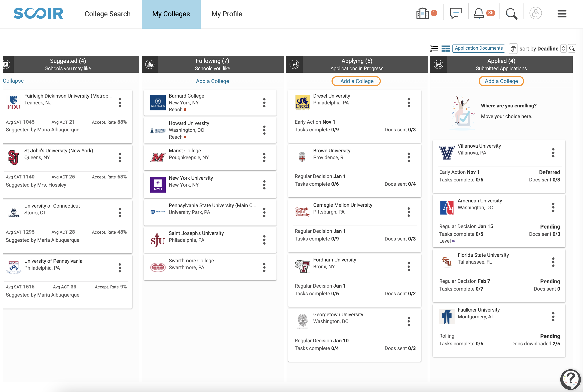Switch to board column view icon
This screenshot has width=583, height=392.
pyautogui.click(x=446, y=49)
